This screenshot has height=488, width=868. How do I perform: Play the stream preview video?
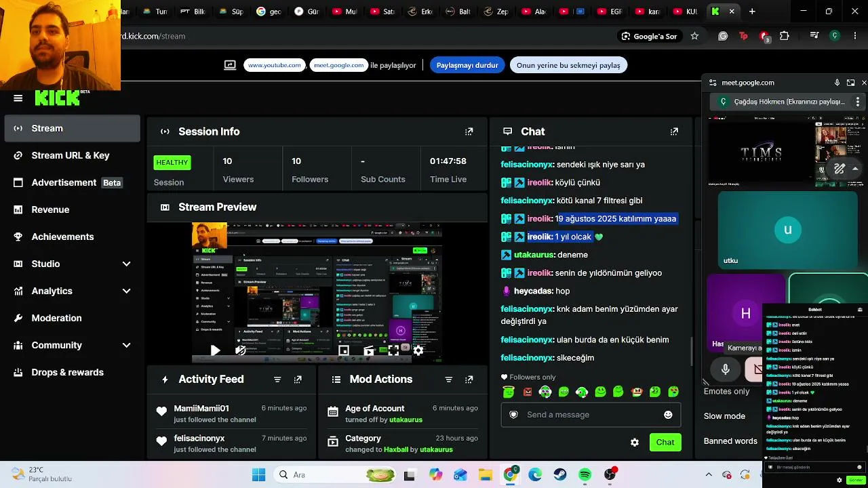click(x=215, y=350)
